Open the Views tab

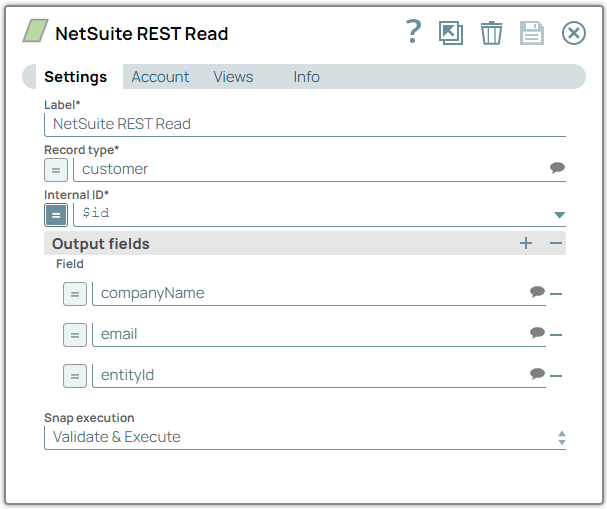tap(233, 77)
